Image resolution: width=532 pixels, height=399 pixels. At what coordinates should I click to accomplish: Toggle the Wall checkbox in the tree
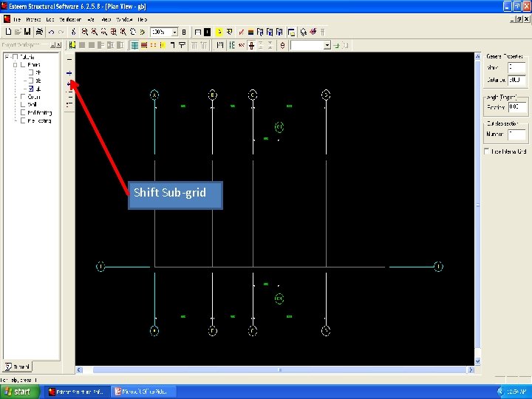point(23,104)
